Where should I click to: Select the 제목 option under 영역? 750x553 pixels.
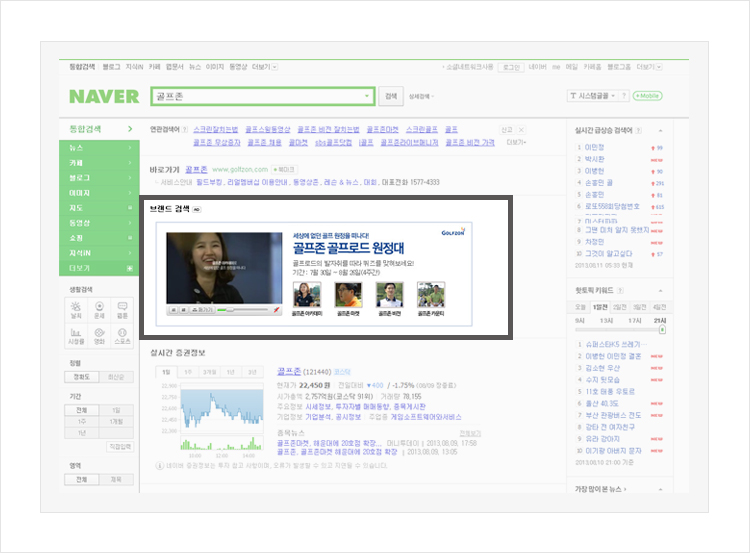coord(116,479)
